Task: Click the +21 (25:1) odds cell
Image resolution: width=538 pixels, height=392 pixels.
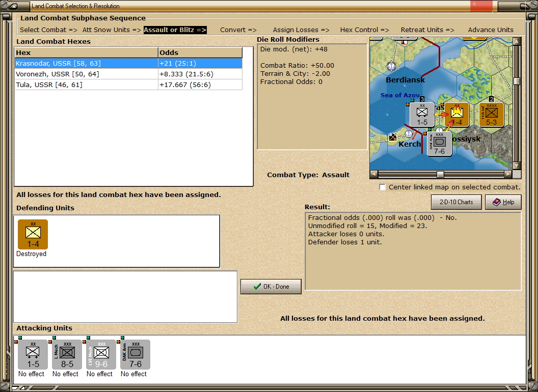Action: click(x=200, y=64)
